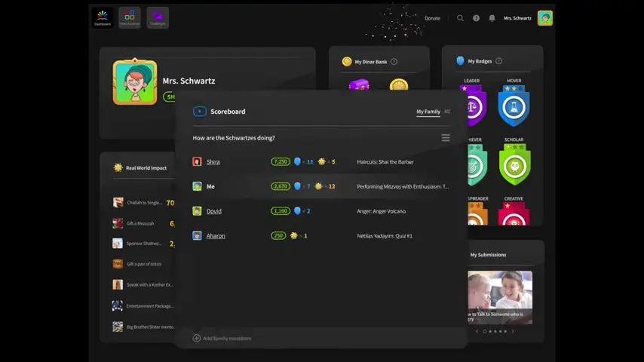This screenshot has height=362, width=644.
Task: Click the Scoreboard panel icon
Action: [x=200, y=112]
